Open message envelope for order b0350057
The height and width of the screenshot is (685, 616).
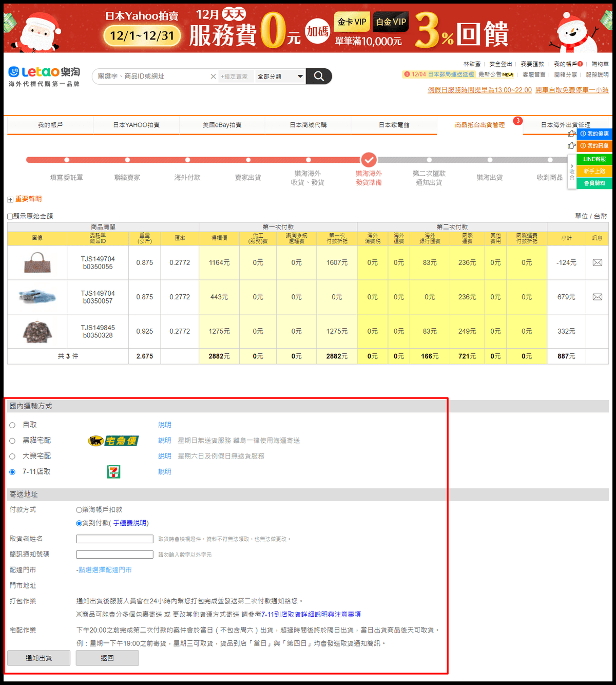point(597,297)
